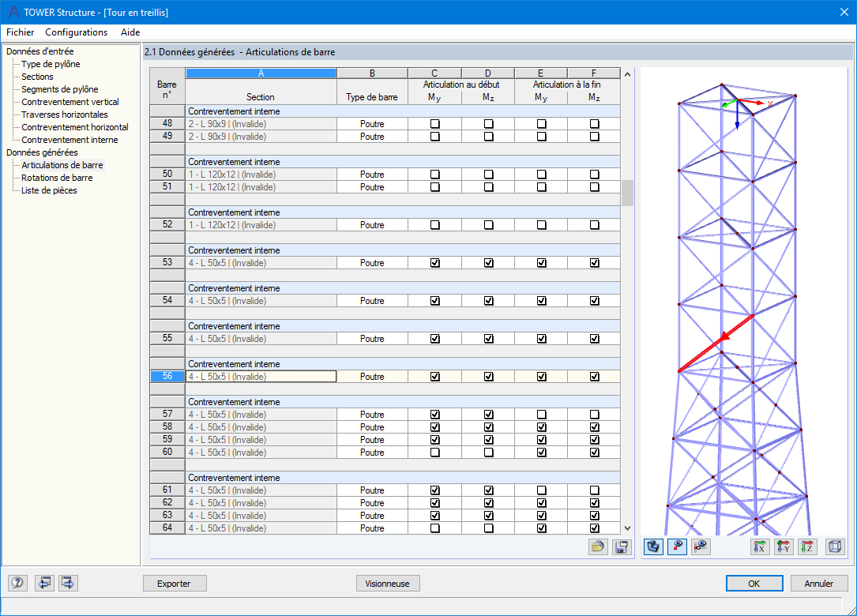This screenshot has width=857, height=616.
Task: Select column B header
Action: pos(372,73)
